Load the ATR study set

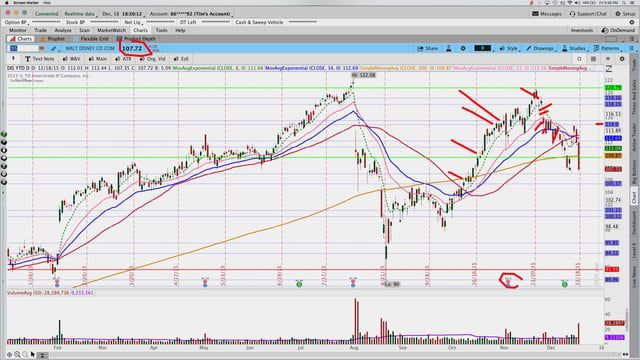123,59
